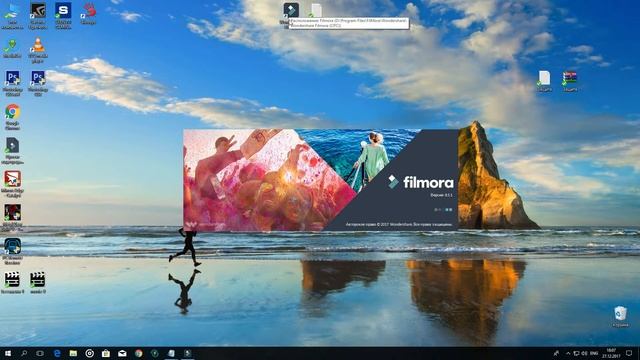Open the Mail app in the taskbar
Viewport: 640px width, 360px height.
point(122,353)
